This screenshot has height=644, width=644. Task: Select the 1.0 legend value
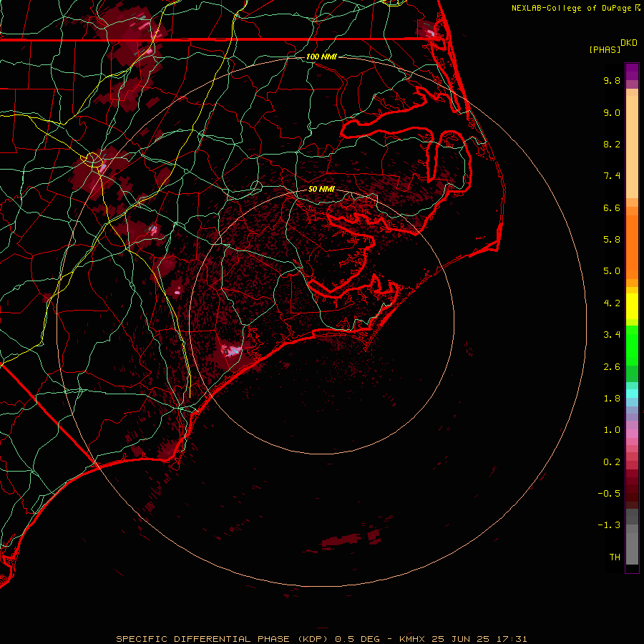click(x=612, y=430)
